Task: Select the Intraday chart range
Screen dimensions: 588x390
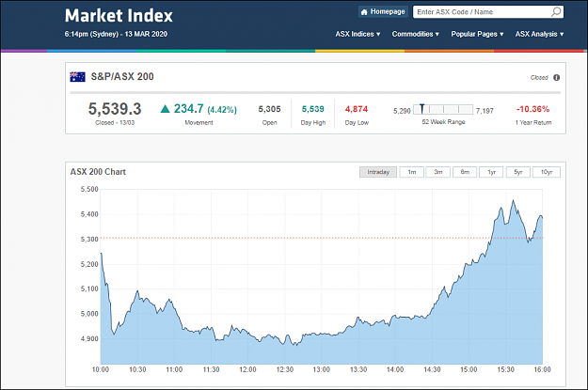Action: [x=378, y=172]
